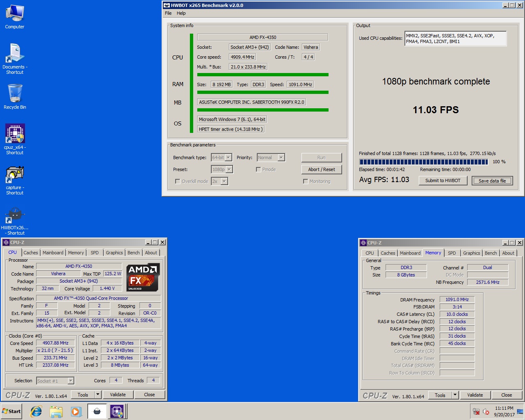Click the HWBOT x265 title bar icon
Image resolution: width=525 pixels, height=420 pixels.
[x=167, y=5]
